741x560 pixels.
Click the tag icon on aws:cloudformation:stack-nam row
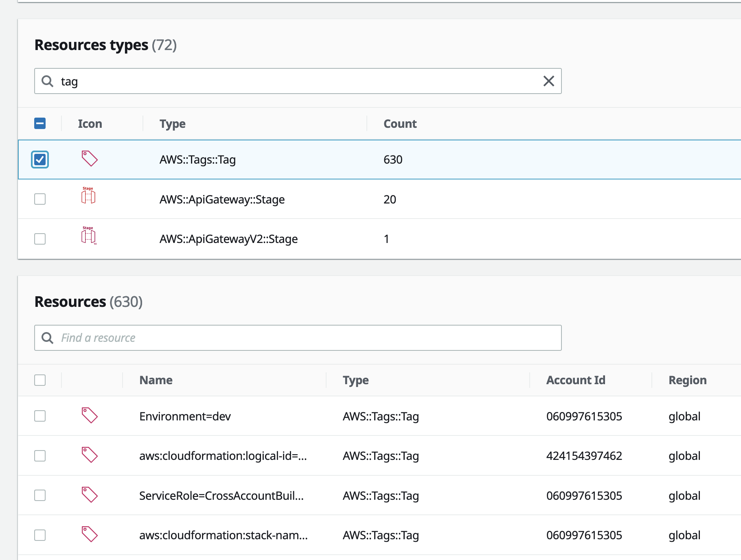click(89, 535)
